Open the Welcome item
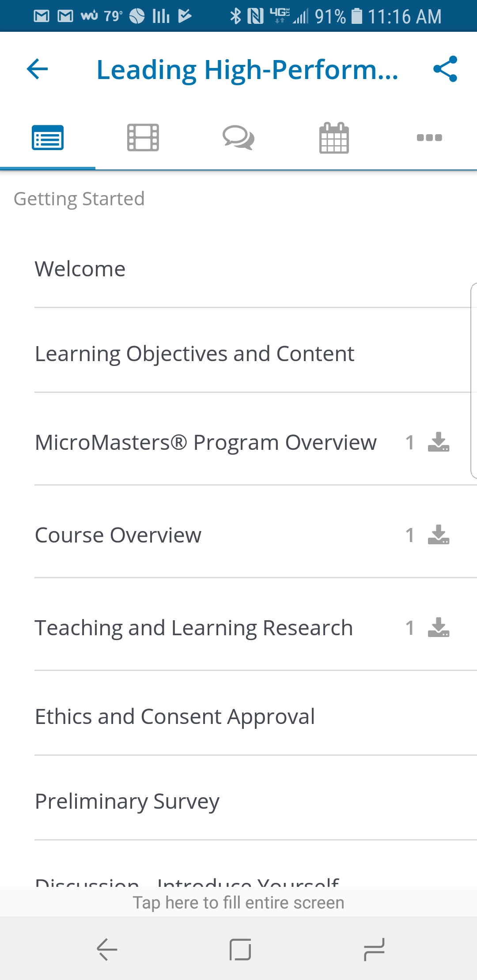Viewport: 477px width, 980px height. pyautogui.click(x=80, y=268)
